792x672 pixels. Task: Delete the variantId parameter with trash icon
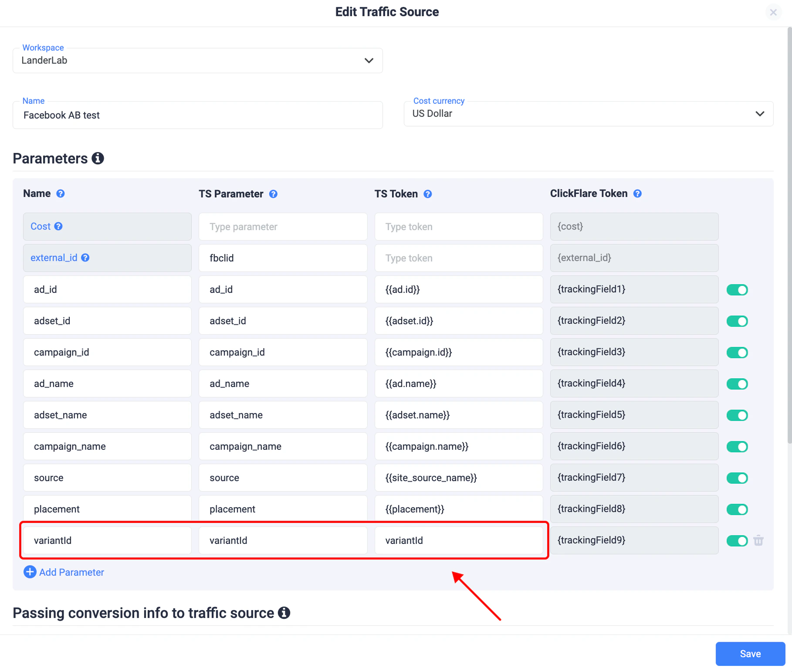(x=758, y=540)
